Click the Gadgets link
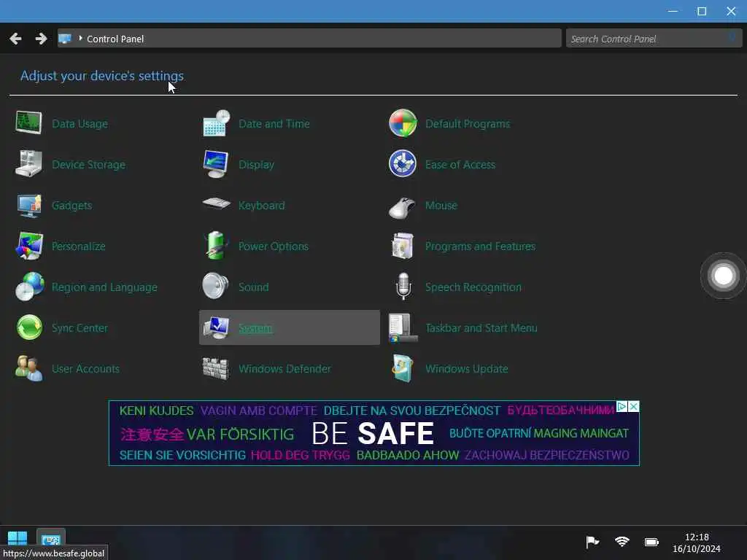The height and width of the screenshot is (560, 747). [x=72, y=206]
